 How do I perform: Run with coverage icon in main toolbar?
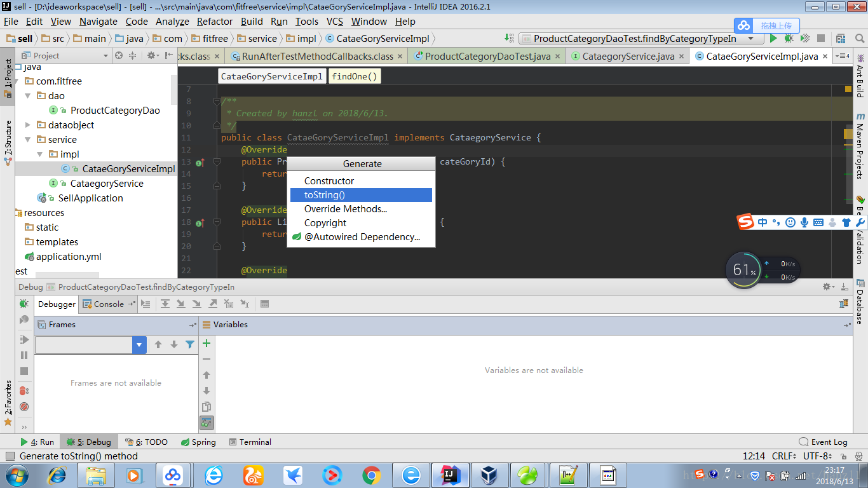point(804,38)
